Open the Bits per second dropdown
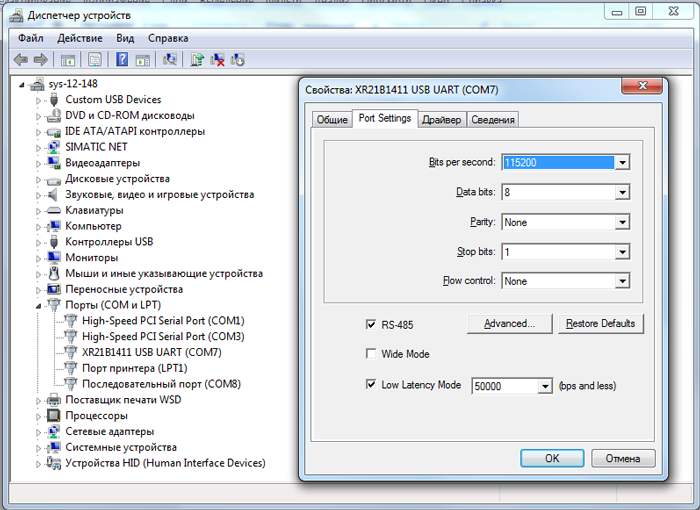The image size is (700, 510). point(621,162)
